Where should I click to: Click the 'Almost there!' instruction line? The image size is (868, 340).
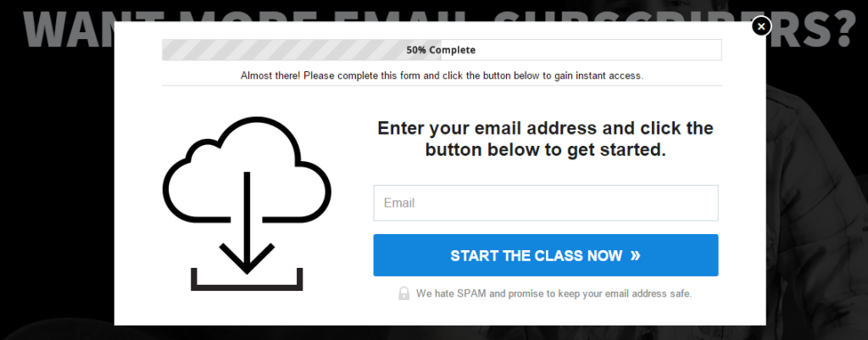442,75
